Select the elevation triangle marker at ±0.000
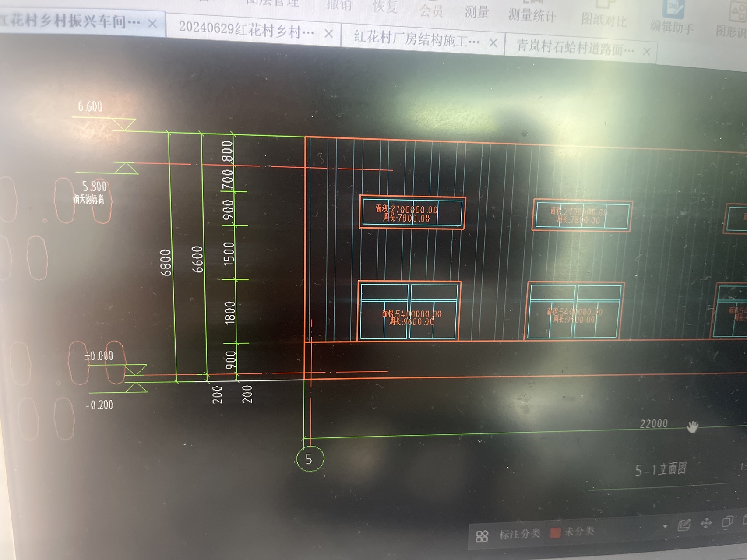 tap(135, 370)
